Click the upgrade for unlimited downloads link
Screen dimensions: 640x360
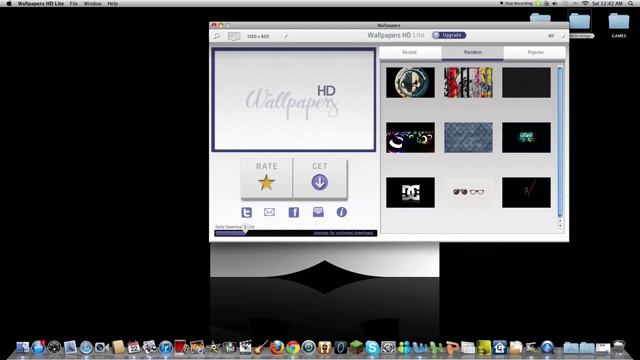pos(343,233)
